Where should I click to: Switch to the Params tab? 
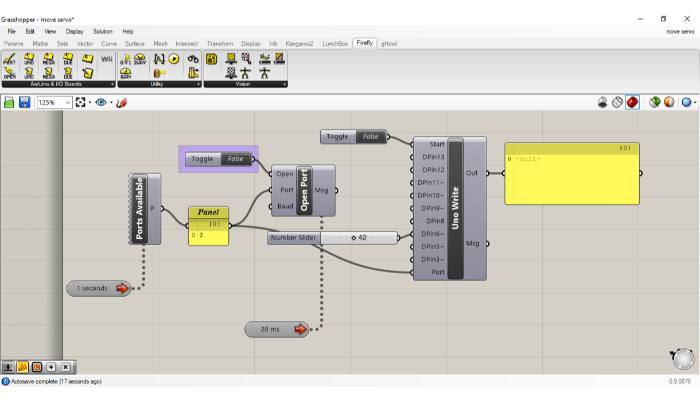tap(13, 44)
